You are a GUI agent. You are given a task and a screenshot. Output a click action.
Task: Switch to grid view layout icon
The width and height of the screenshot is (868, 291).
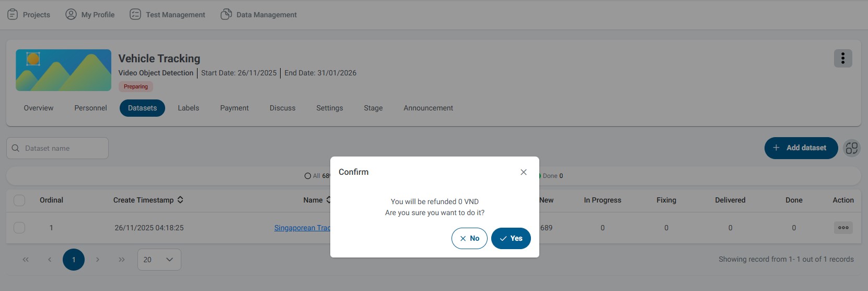(x=851, y=148)
